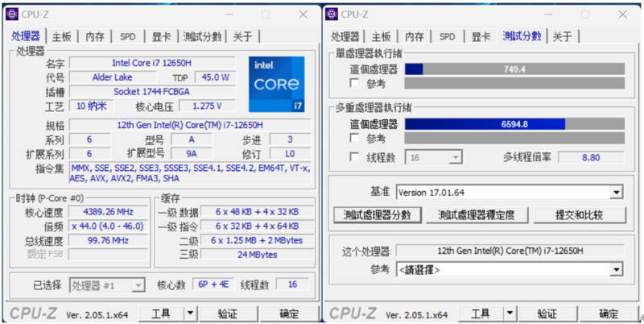Open 内存 tab in right CPU-Z window
Screen dimensions: 644x324
pos(415,36)
